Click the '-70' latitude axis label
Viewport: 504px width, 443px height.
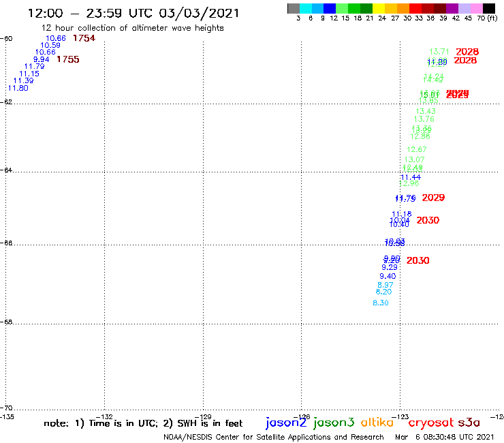point(6,408)
